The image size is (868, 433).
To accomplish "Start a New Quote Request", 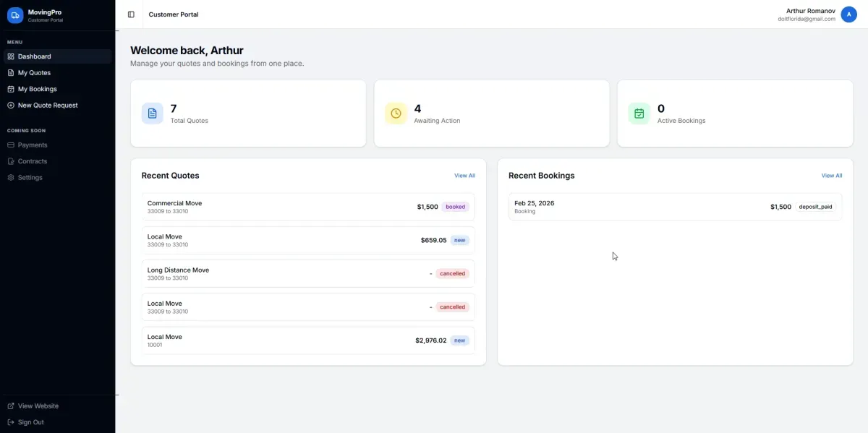I will [48, 106].
